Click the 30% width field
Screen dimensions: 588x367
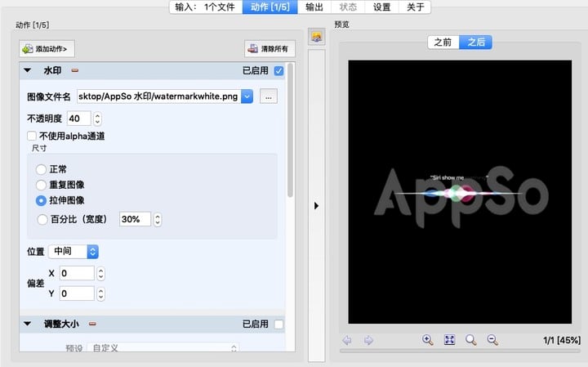(x=135, y=220)
